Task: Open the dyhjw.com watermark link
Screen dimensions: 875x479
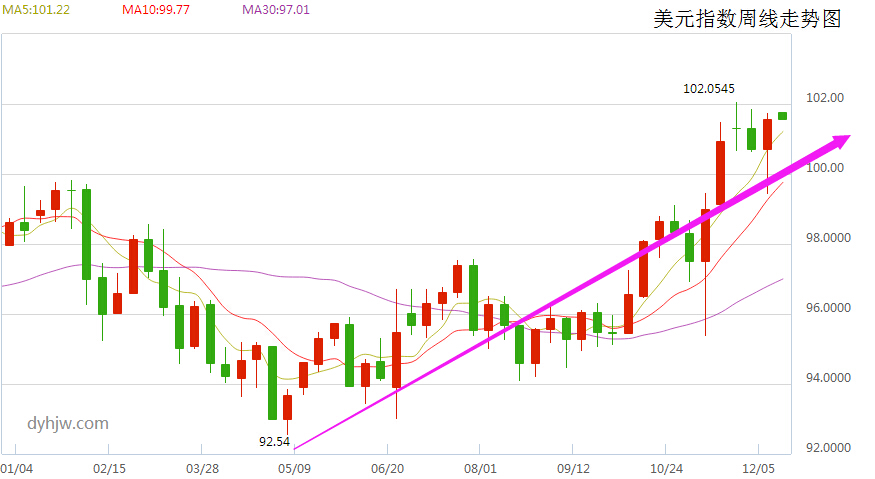Action: coord(68,423)
